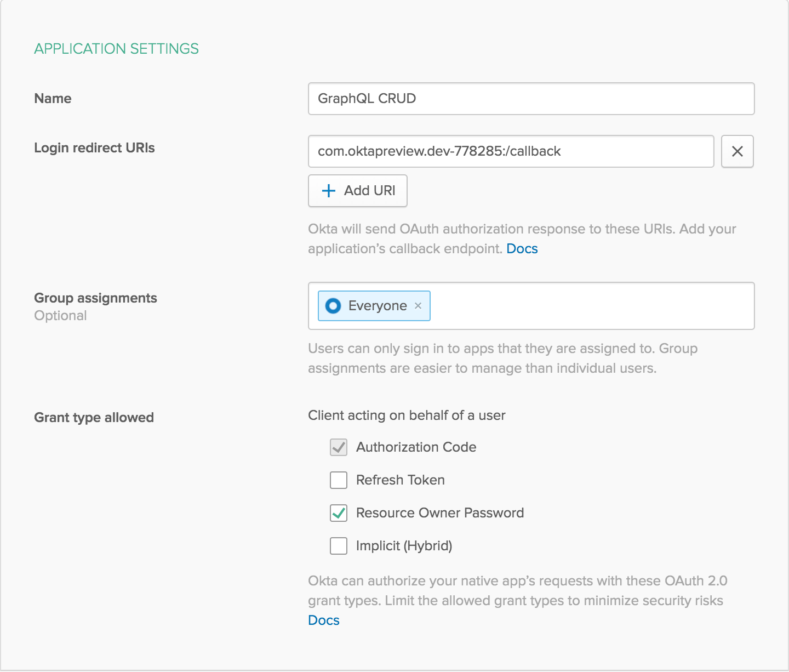Click the Application Settings heading

point(116,49)
